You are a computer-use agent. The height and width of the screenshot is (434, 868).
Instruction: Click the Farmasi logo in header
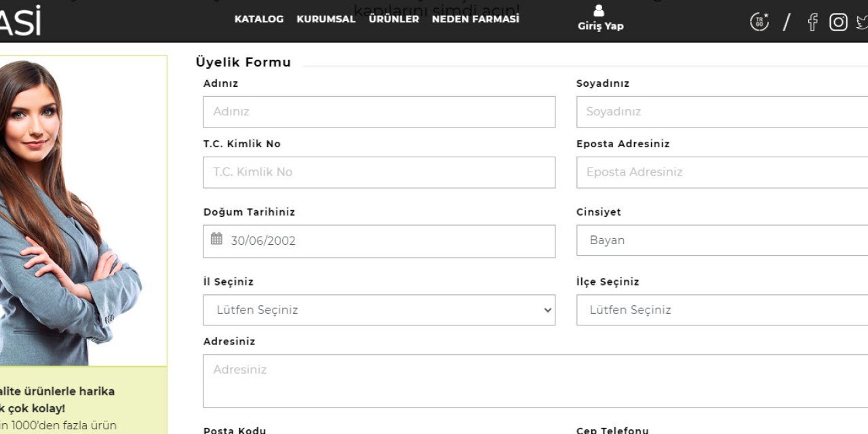[x=19, y=20]
